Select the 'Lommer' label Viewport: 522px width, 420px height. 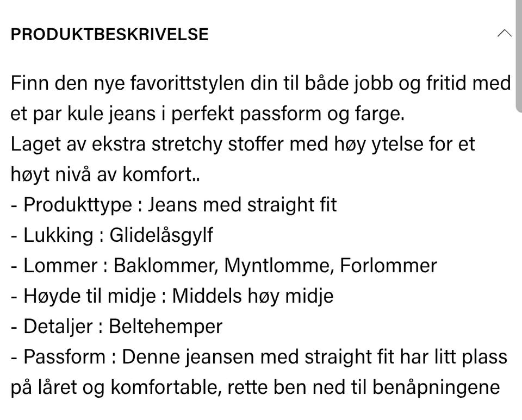point(60,266)
